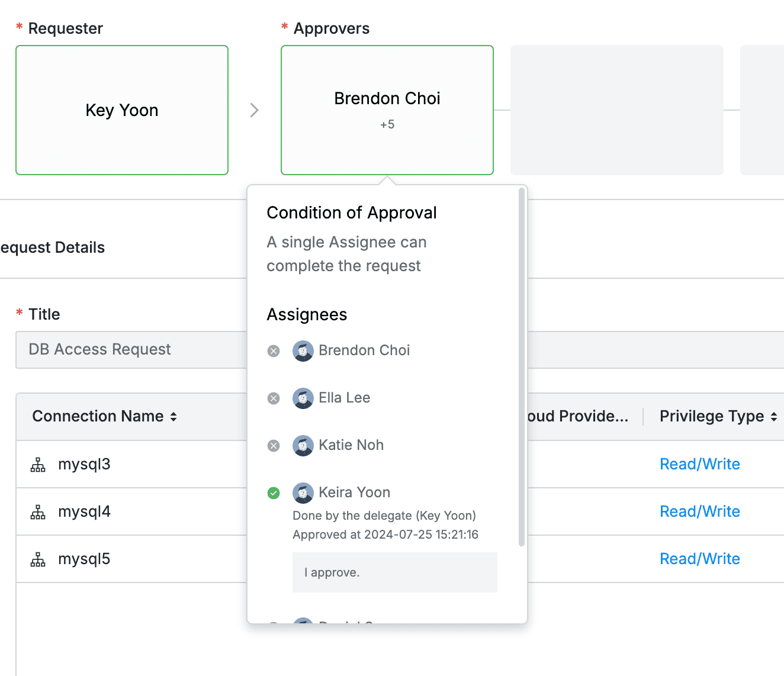Screen dimensions: 784x676
Task: Click Keira Yoon's avatar
Action: click(303, 492)
